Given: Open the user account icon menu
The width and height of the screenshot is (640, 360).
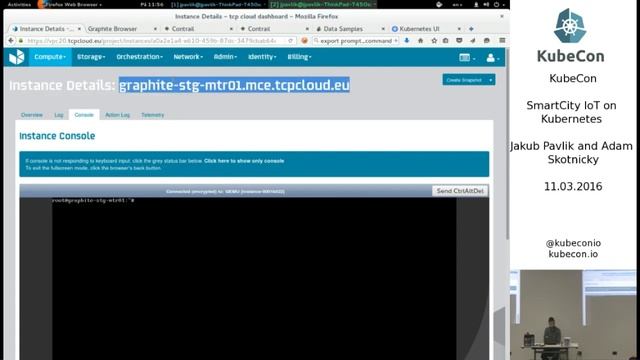Looking at the screenshot, I should tap(493, 58).
